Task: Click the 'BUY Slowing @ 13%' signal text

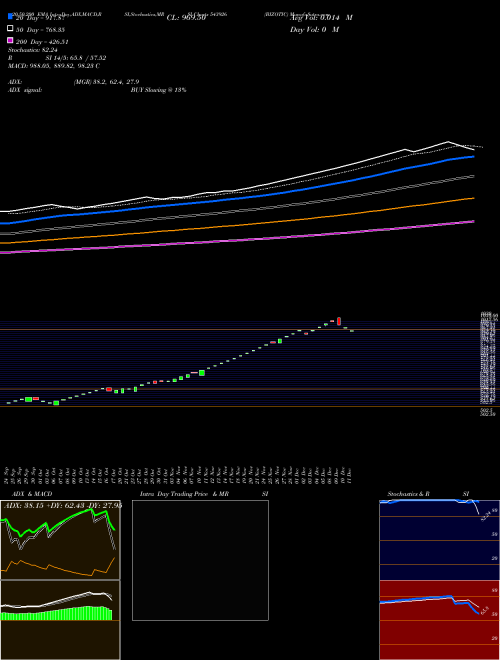Action: point(158,90)
